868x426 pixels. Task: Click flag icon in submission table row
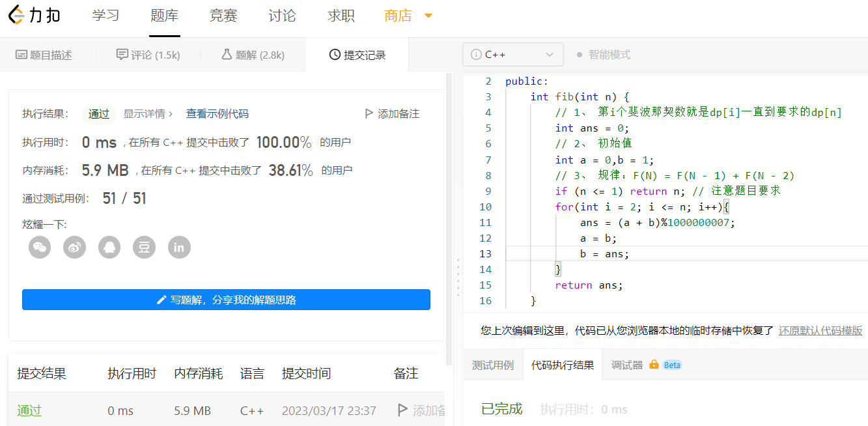click(403, 410)
